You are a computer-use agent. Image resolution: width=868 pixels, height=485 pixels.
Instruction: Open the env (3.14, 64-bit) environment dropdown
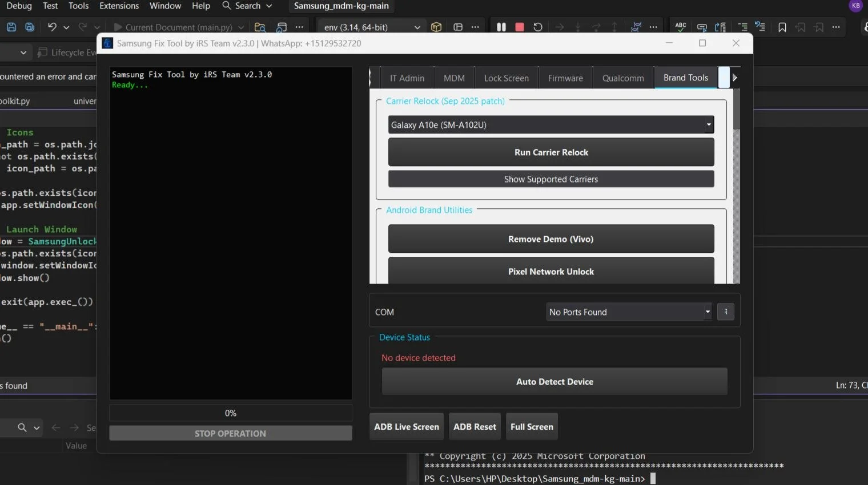[x=372, y=27]
